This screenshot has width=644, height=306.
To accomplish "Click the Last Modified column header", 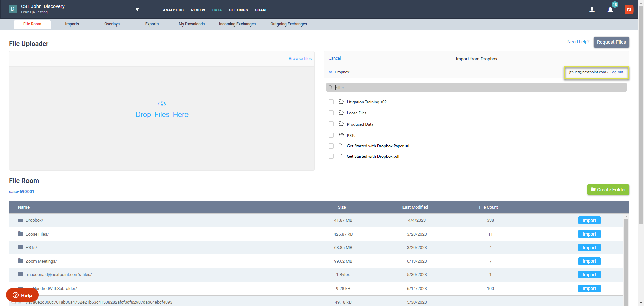I will tap(415, 207).
